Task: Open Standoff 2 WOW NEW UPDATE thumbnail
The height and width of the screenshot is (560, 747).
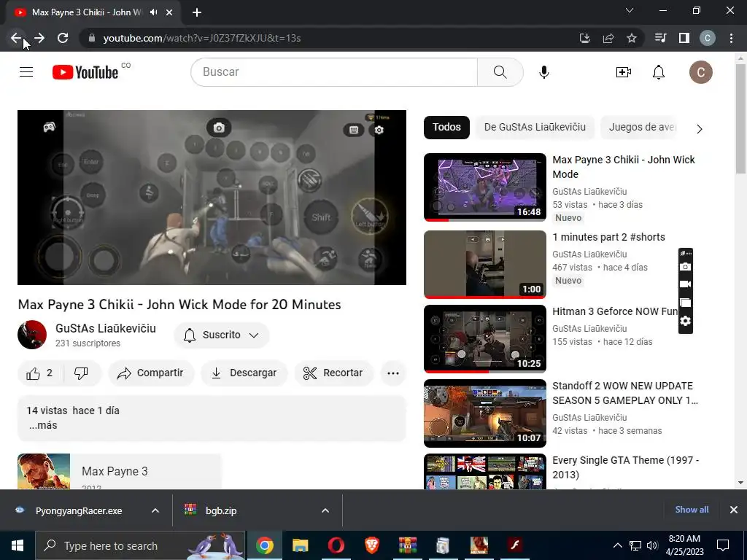Action: coord(485,413)
